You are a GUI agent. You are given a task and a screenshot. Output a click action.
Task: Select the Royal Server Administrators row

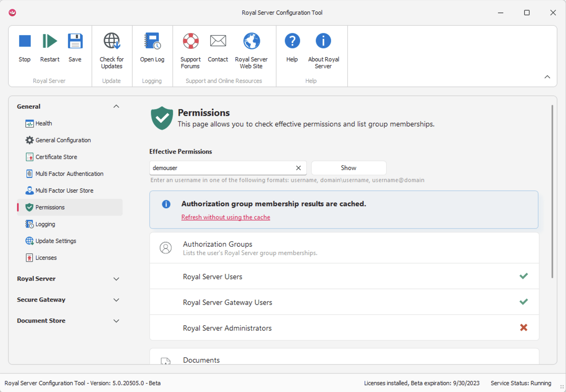coord(344,328)
